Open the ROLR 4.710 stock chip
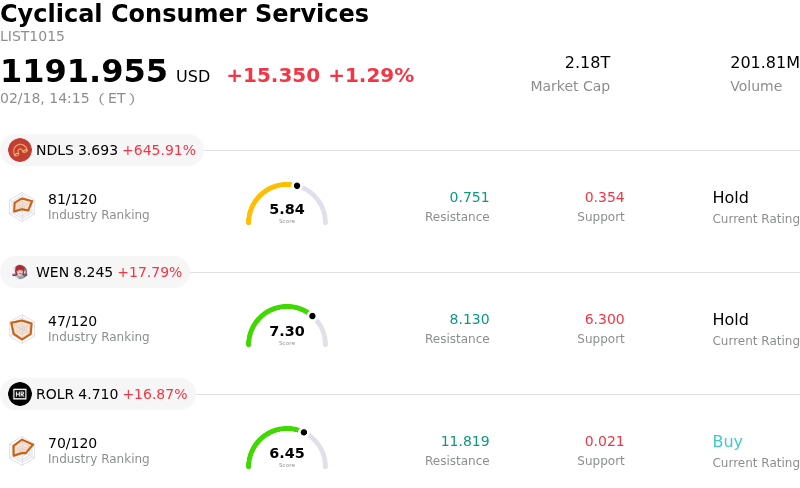 click(98, 394)
